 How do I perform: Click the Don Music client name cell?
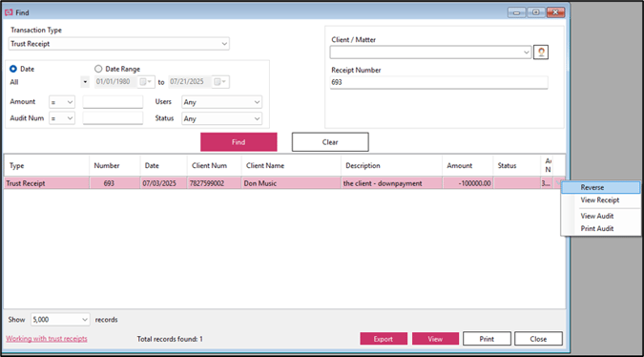(x=291, y=183)
